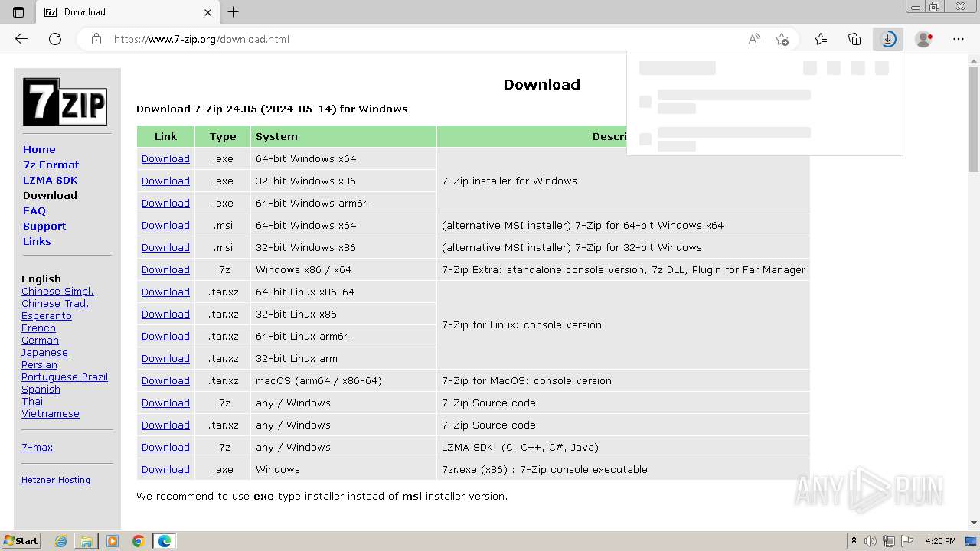This screenshot has width=980, height=551.
Task: Open Windows Media Player taskbar icon
Action: click(x=113, y=541)
